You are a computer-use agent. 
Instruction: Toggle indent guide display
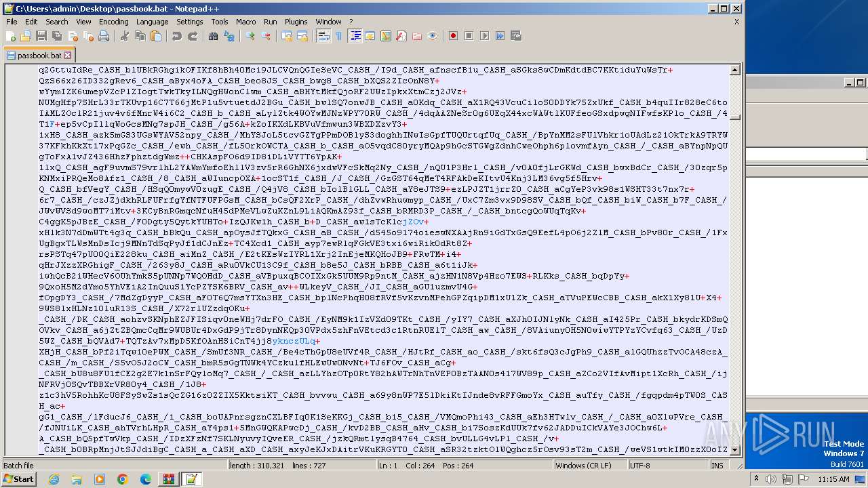coord(355,36)
